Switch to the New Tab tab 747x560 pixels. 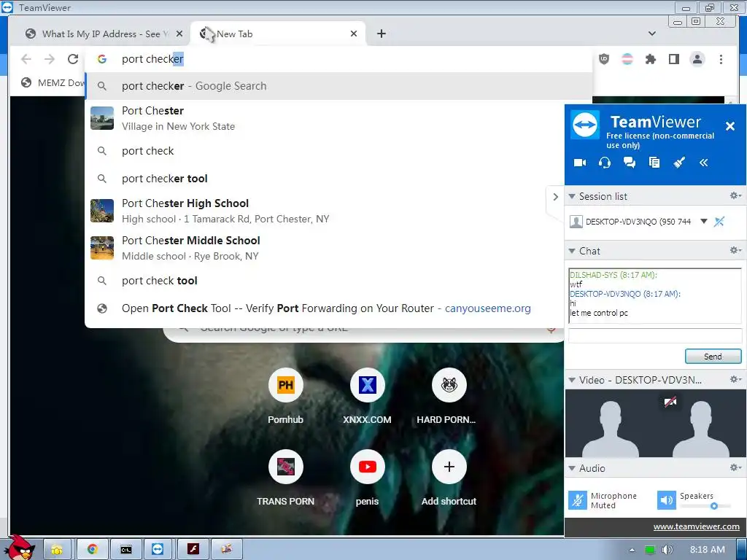(x=278, y=34)
